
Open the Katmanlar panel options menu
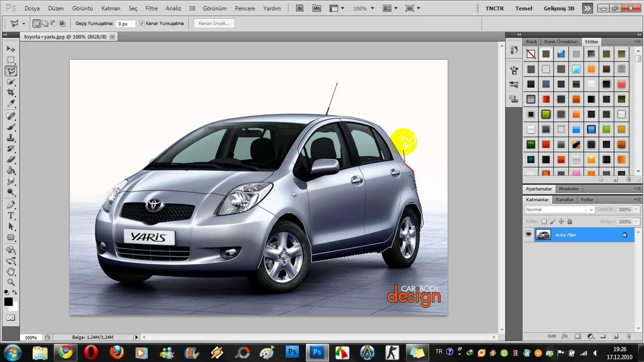tap(637, 200)
